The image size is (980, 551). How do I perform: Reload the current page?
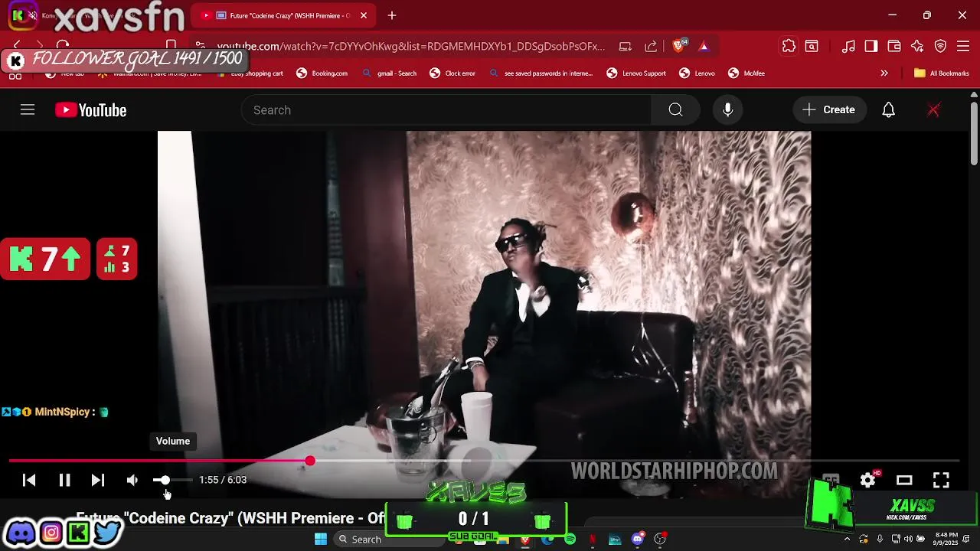click(63, 46)
